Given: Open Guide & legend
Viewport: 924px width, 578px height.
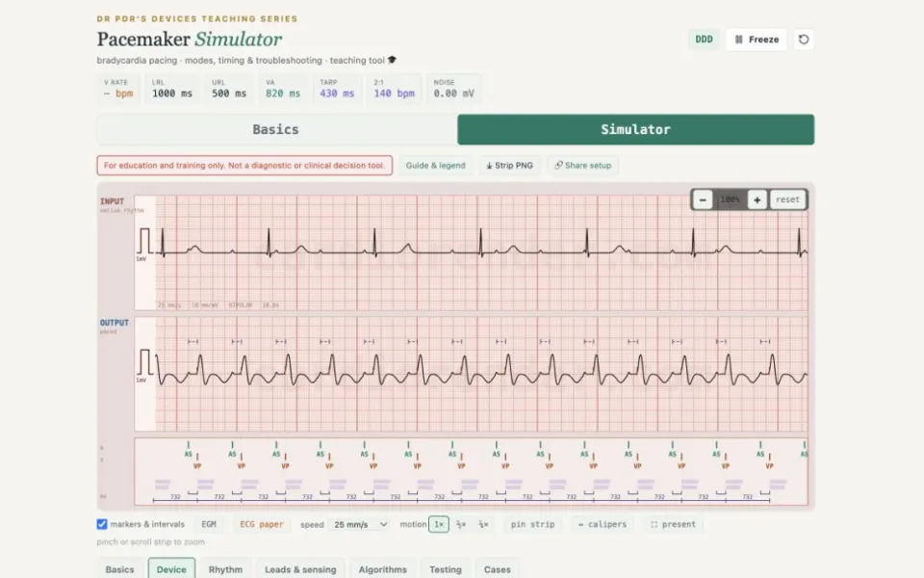Looking at the screenshot, I should [x=435, y=166].
